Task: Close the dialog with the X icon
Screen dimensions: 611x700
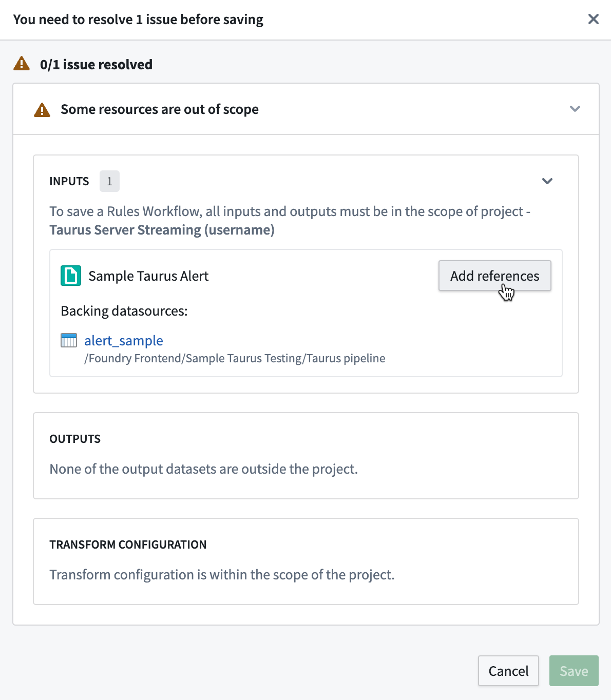Action: point(594,19)
